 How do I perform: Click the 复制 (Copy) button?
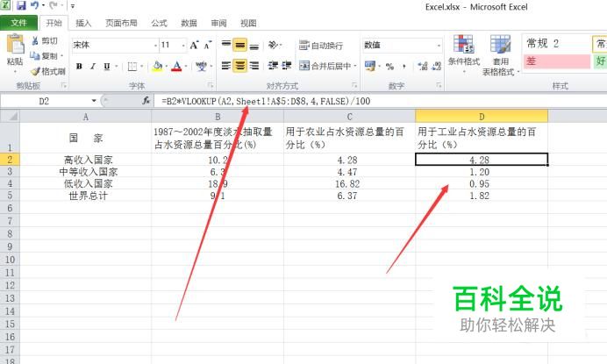[45, 56]
